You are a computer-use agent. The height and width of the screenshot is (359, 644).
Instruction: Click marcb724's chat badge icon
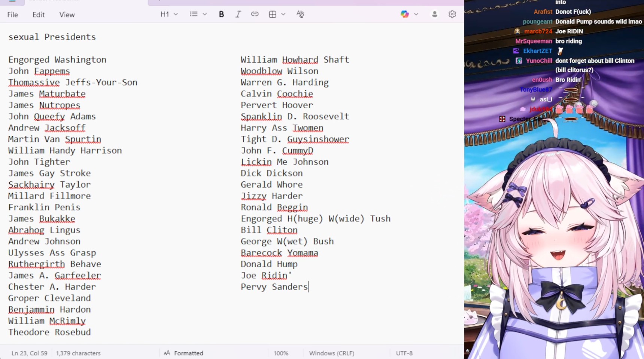[517, 31]
